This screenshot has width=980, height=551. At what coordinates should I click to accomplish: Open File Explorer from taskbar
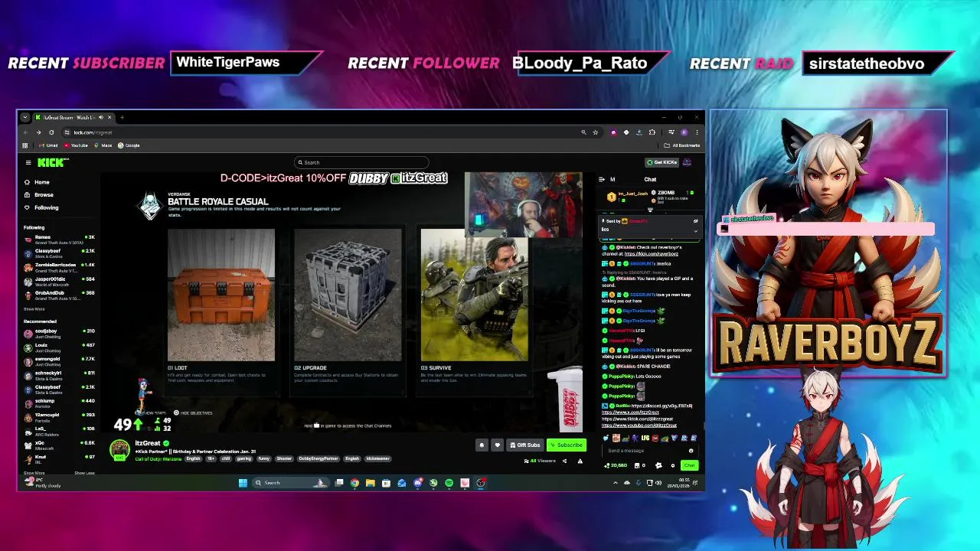click(x=370, y=482)
